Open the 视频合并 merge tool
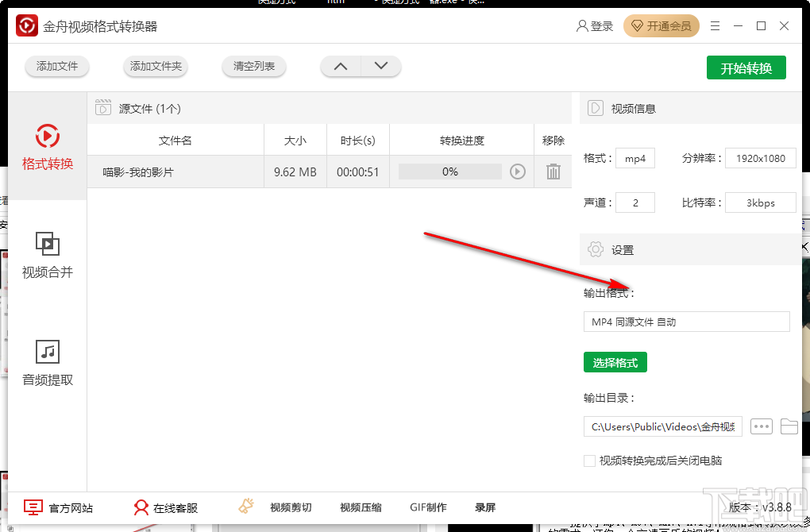This screenshot has width=810, height=532. [x=47, y=256]
